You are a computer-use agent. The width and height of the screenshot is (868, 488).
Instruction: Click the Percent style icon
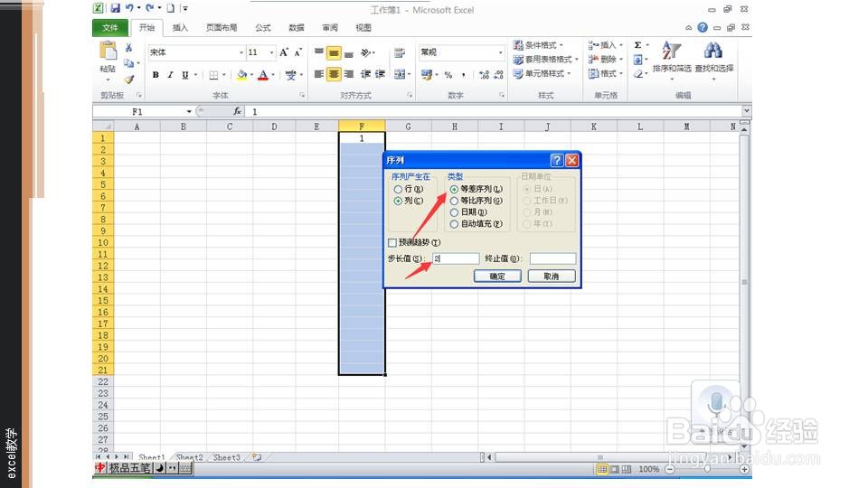click(x=448, y=75)
